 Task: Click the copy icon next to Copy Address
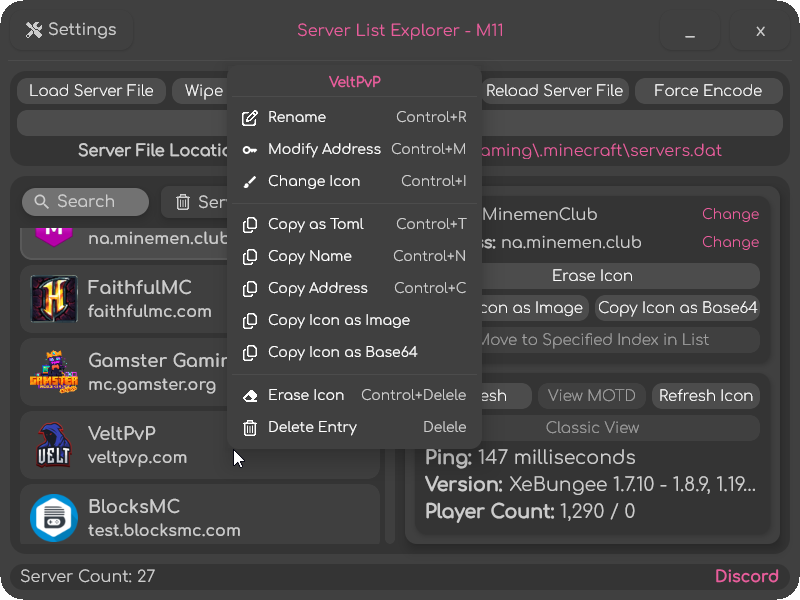pos(249,289)
